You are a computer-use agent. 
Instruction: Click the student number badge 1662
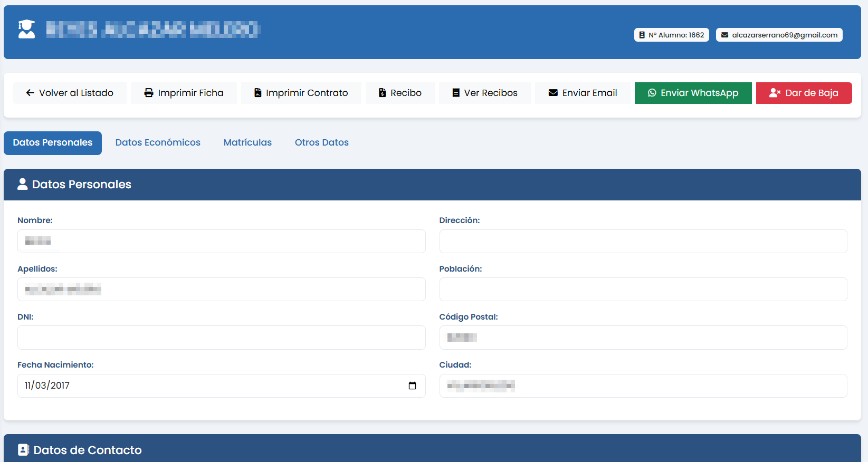(x=671, y=35)
